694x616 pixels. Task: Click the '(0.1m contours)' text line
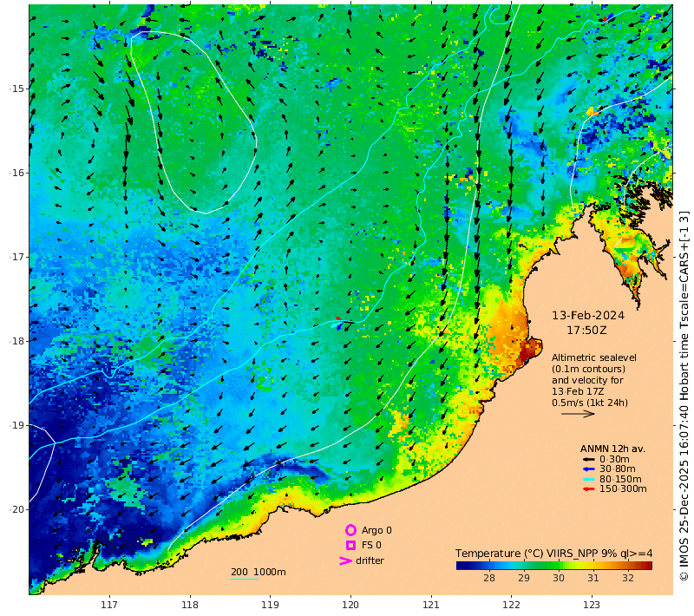[x=589, y=369]
